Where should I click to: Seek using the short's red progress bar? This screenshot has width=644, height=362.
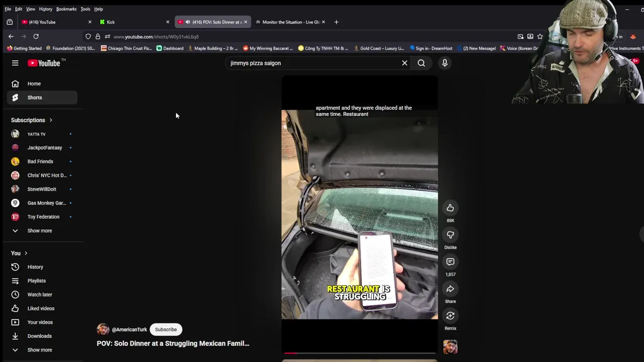(x=360, y=353)
